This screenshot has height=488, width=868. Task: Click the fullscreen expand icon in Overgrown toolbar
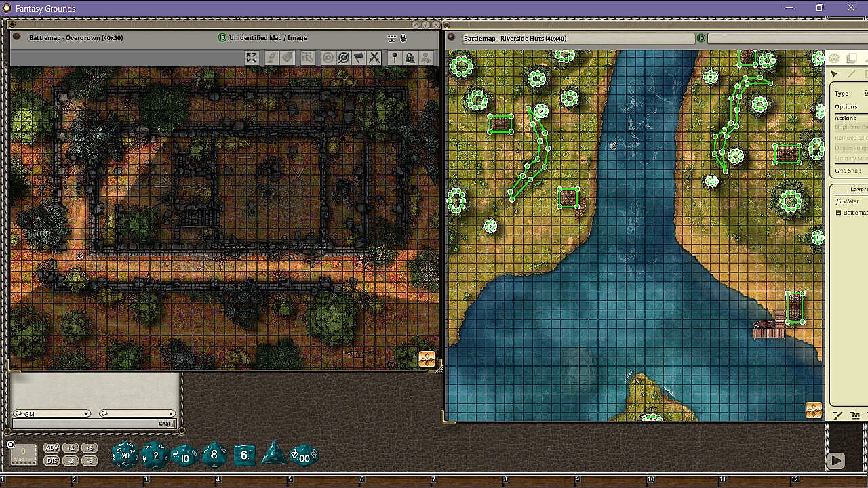pos(252,58)
